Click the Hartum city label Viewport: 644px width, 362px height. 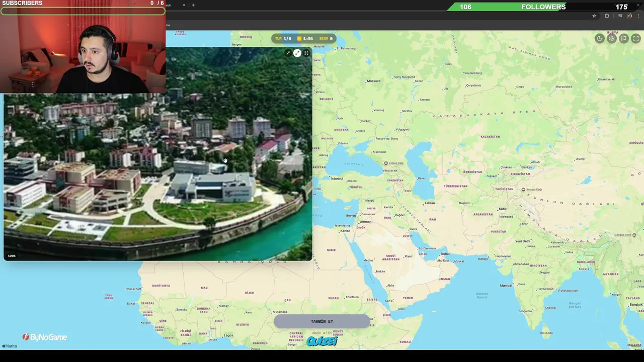click(x=352, y=297)
